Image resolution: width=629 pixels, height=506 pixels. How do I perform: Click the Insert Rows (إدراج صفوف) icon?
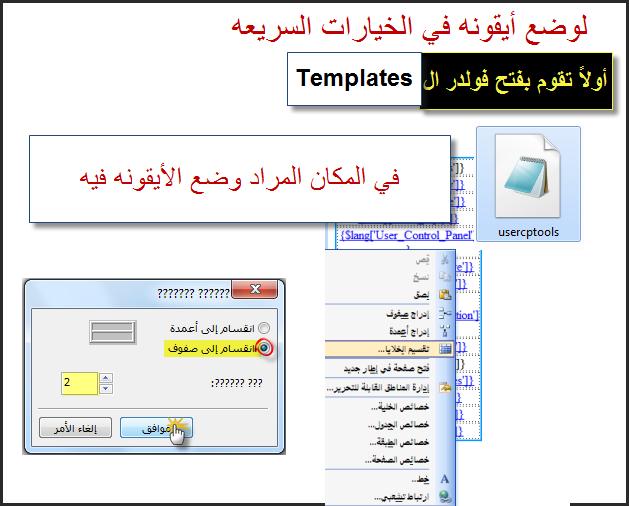pyautogui.click(x=445, y=313)
